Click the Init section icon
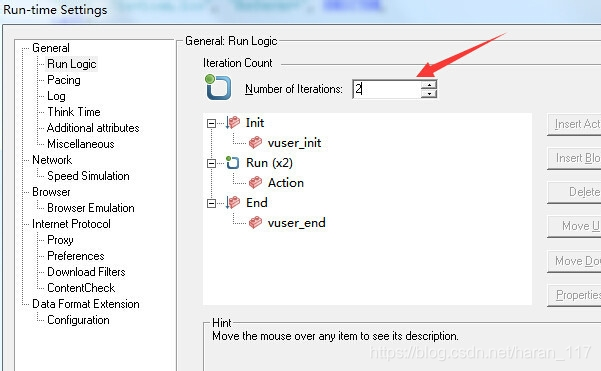The height and width of the screenshot is (371, 601). pos(233,123)
